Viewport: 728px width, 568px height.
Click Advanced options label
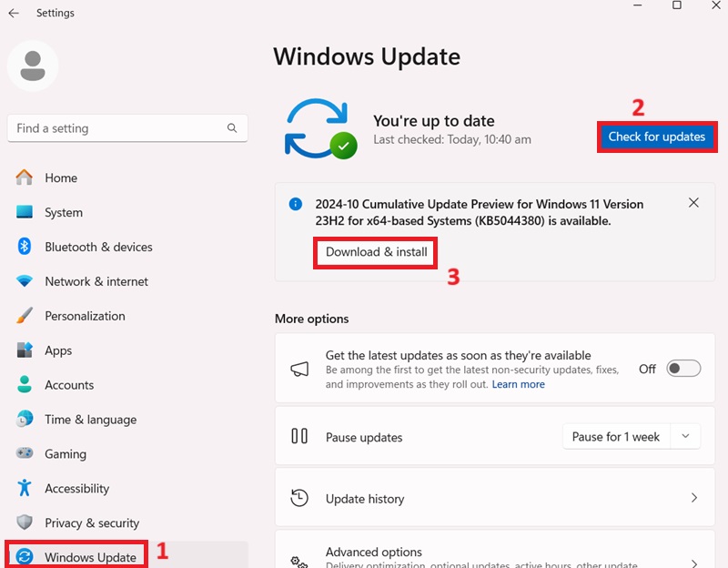[x=374, y=552]
